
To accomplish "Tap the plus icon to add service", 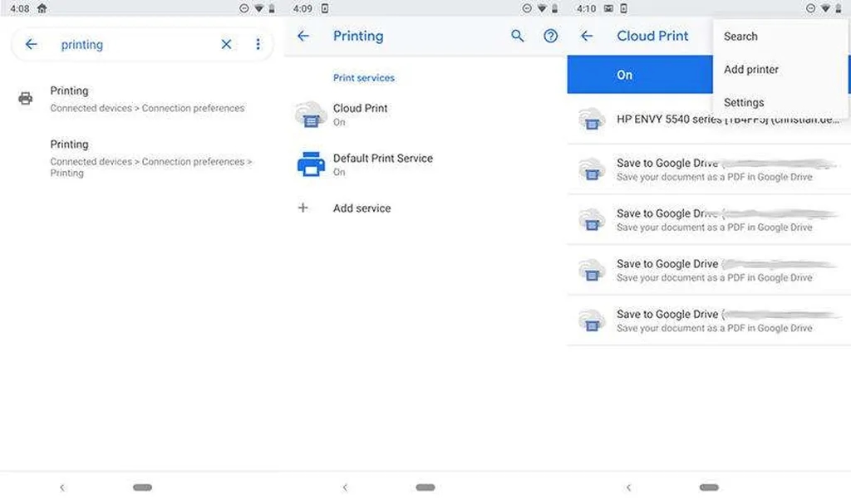I will (x=303, y=208).
